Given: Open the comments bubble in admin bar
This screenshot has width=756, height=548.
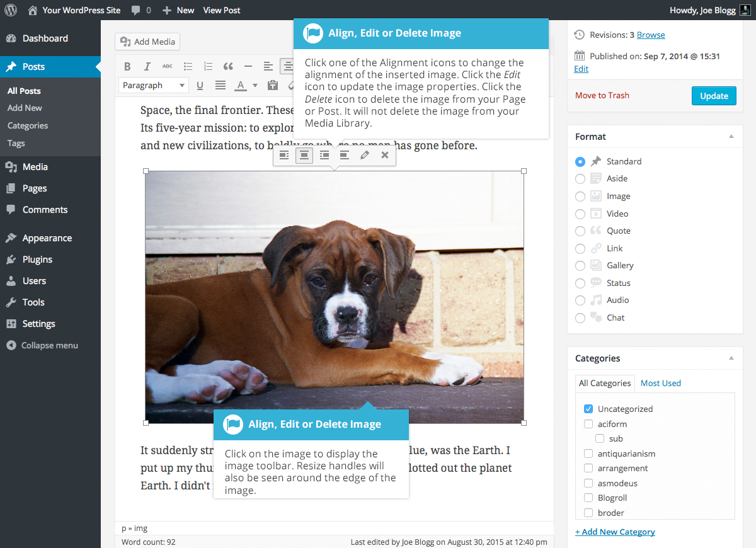Looking at the screenshot, I should 141,10.
